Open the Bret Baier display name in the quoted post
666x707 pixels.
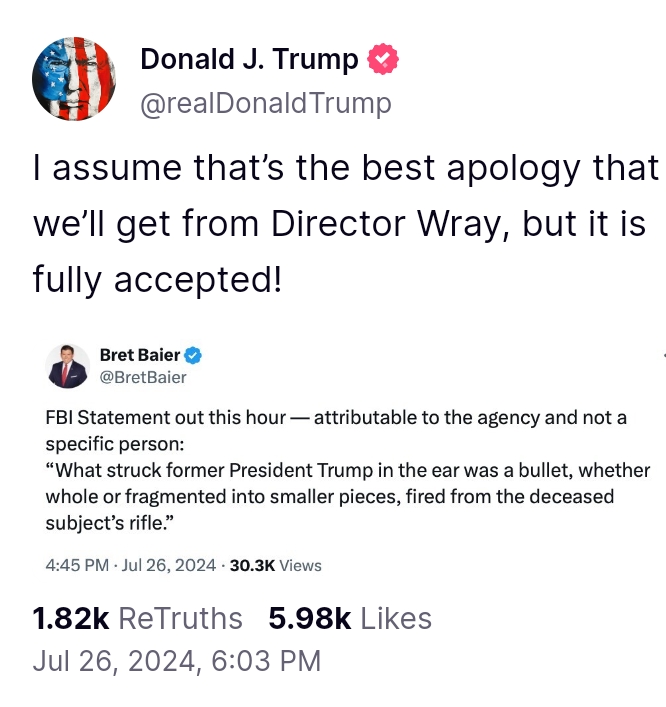tap(140, 355)
